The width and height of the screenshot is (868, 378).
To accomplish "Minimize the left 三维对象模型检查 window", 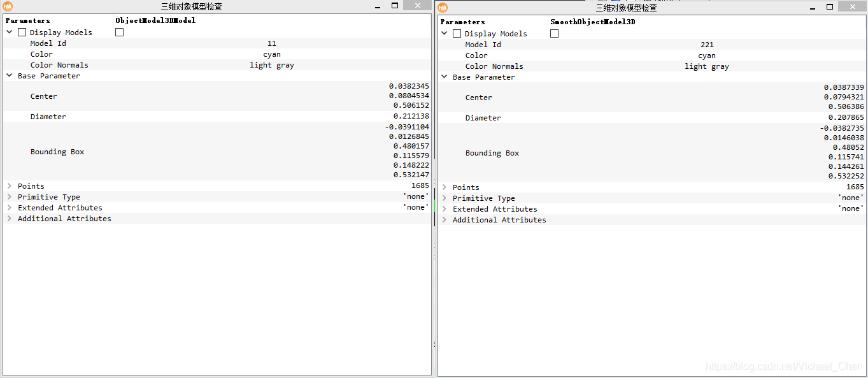I will pyautogui.click(x=378, y=6).
